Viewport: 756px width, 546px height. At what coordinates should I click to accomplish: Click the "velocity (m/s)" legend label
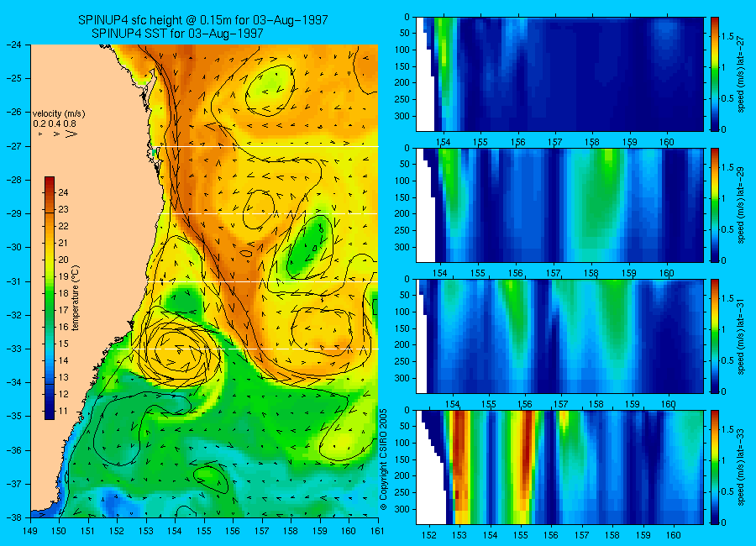[x=59, y=114]
